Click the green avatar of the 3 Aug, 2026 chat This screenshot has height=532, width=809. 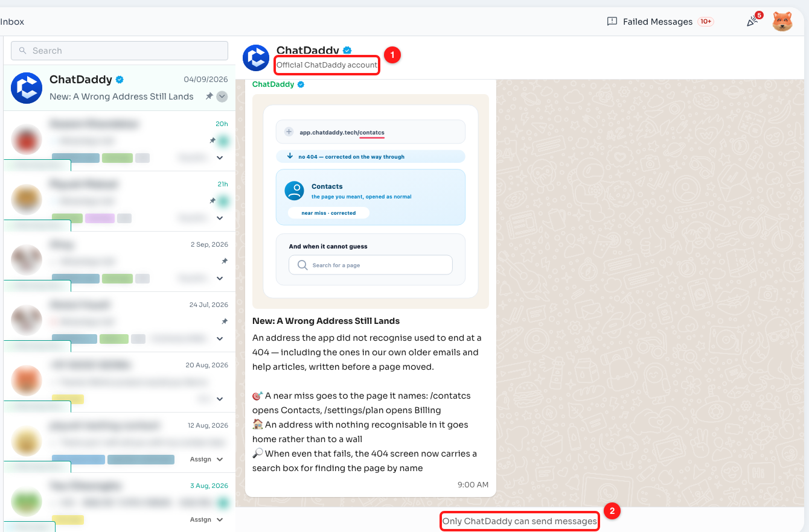pos(27,502)
